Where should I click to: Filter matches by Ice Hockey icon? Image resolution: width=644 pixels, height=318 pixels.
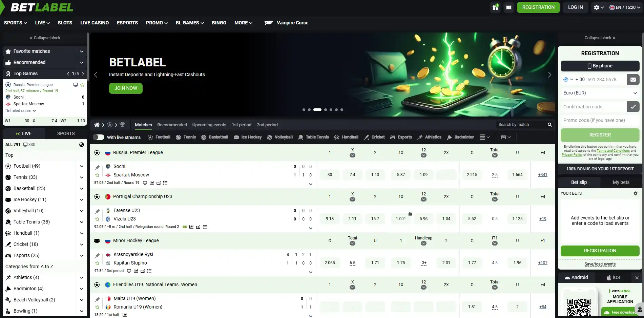pos(236,137)
